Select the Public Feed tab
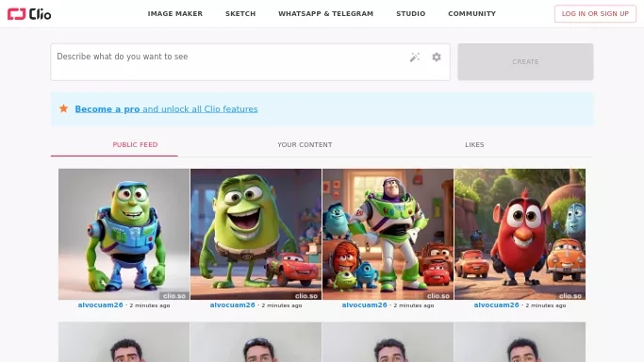The width and height of the screenshot is (644, 362). pyautogui.click(x=135, y=145)
